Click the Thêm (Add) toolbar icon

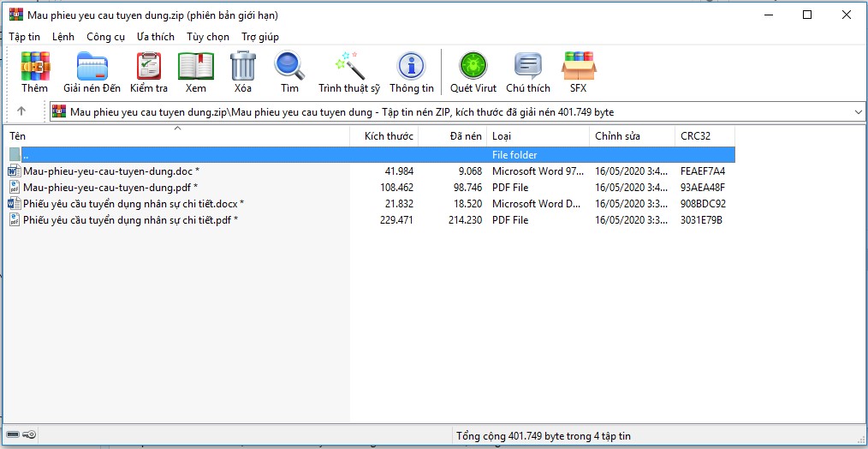[35, 67]
